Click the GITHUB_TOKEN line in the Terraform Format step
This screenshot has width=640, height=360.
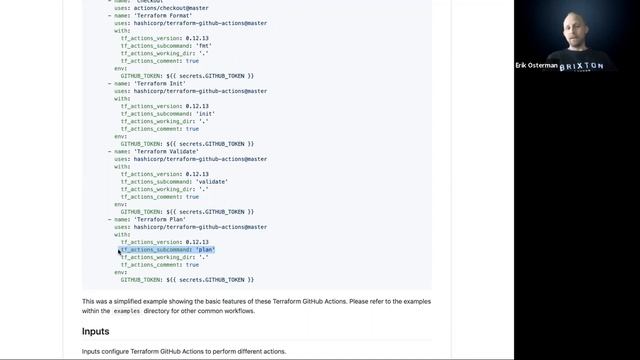[187, 76]
